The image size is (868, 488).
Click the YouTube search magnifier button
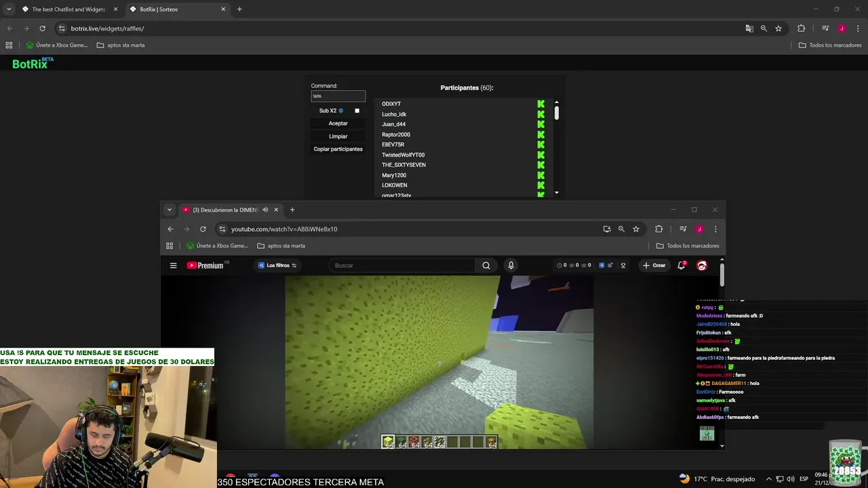[486, 266]
